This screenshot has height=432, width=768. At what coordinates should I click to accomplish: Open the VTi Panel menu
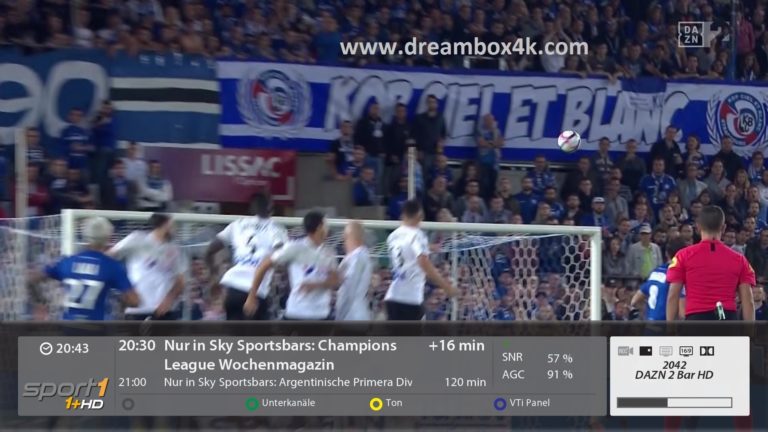tap(529, 403)
